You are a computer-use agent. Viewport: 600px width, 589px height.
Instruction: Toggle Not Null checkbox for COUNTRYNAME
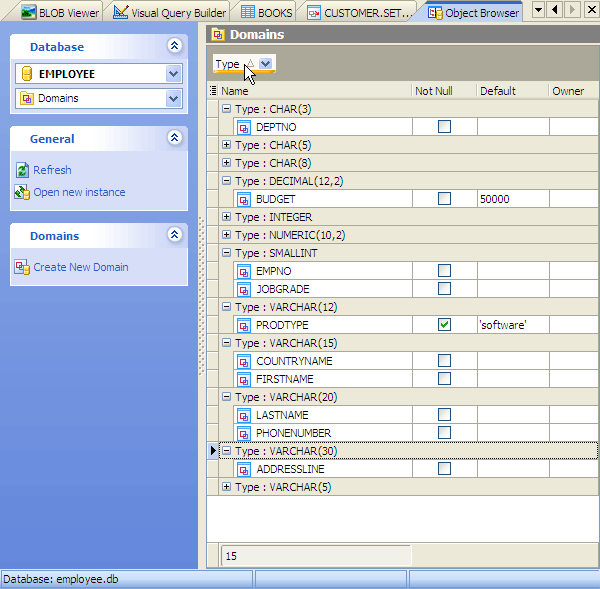(x=444, y=360)
